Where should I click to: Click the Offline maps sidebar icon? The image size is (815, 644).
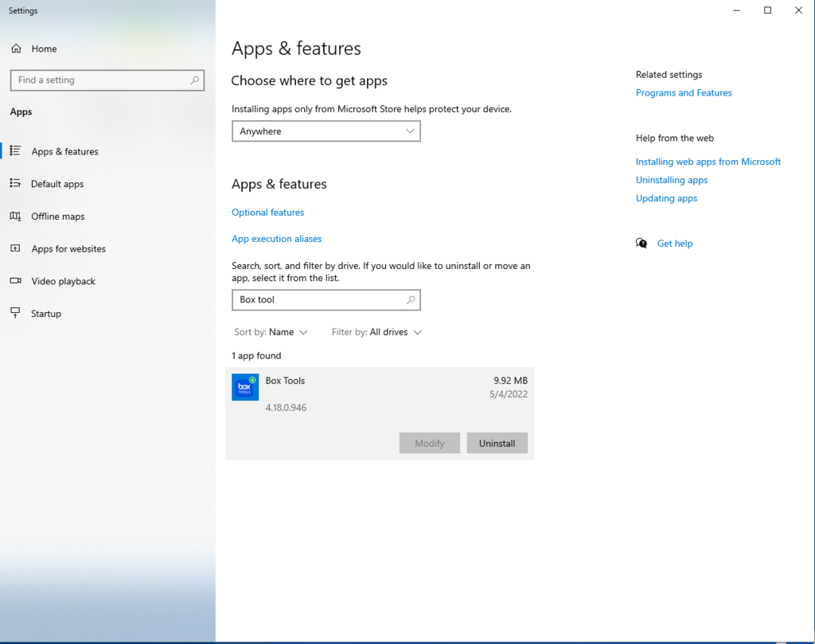click(x=15, y=217)
